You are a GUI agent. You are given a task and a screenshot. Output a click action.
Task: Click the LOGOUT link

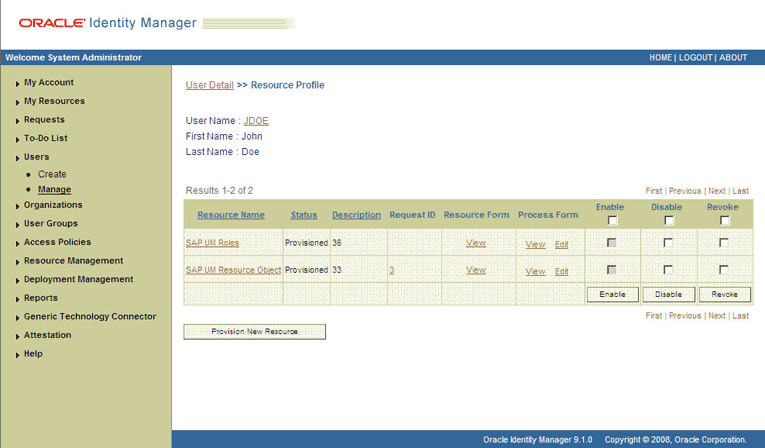coord(696,58)
